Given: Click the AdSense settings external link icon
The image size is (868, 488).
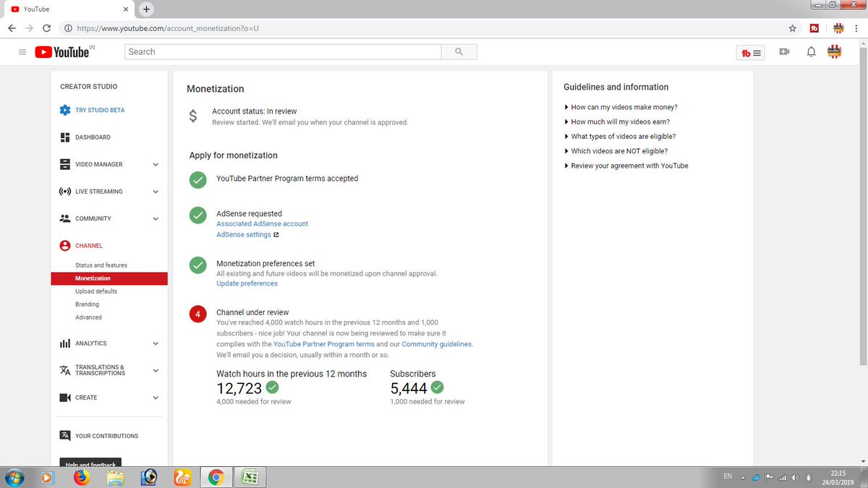Looking at the screenshot, I should [276, 235].
